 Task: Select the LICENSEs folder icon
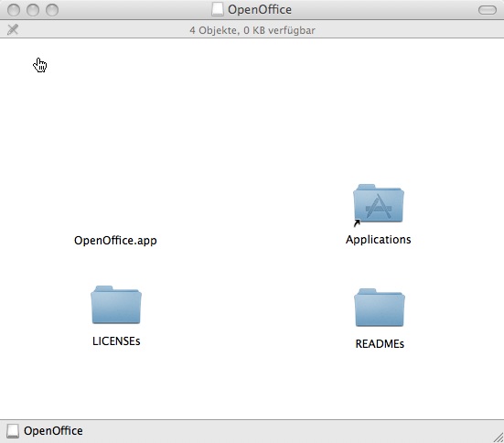tap(116, 305)
